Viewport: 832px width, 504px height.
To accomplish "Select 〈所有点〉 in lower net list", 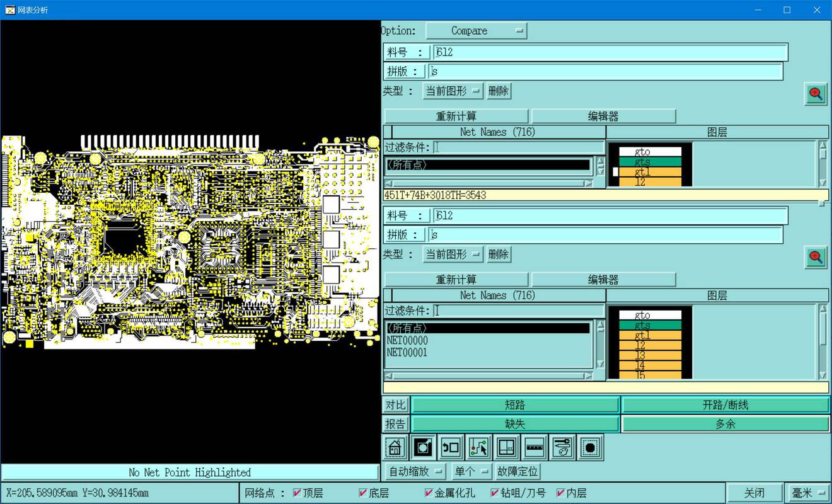I will coord(488,328).
